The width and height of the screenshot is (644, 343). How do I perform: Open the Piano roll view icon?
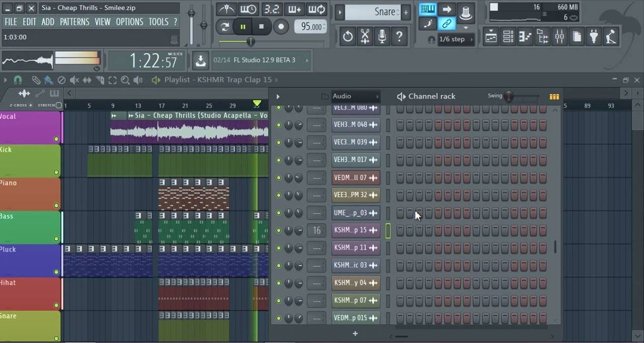(525, 37)
